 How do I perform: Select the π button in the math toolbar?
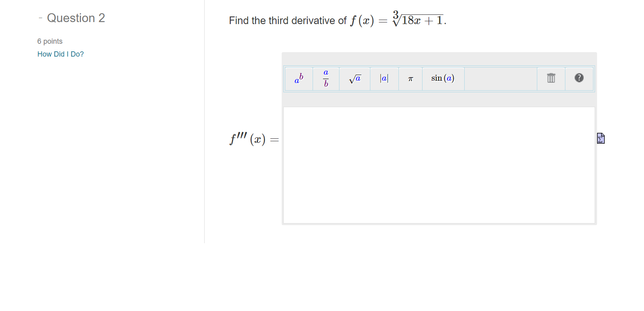coord(410,78)
